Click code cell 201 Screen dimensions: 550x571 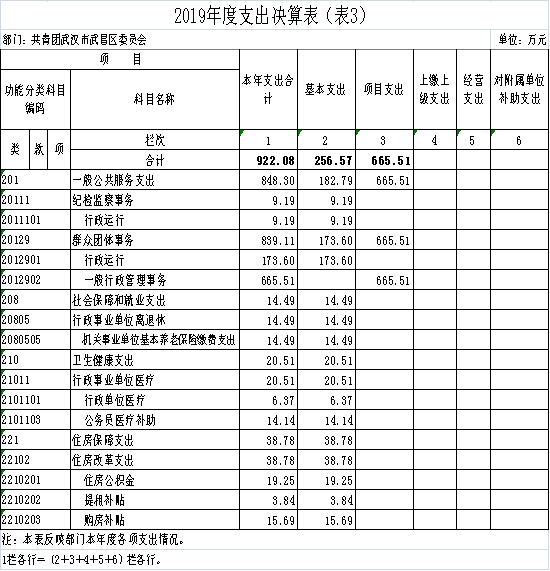[x=35, y=180]
